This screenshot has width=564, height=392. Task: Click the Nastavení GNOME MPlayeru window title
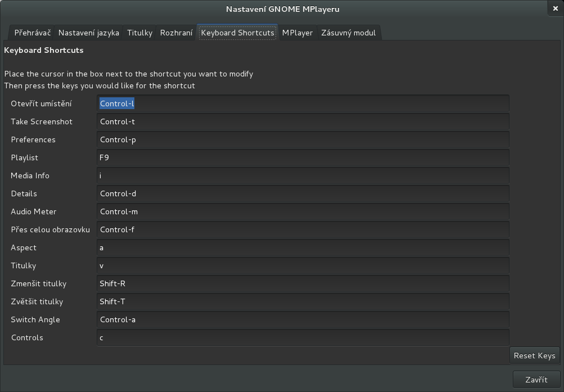point(283,9)
